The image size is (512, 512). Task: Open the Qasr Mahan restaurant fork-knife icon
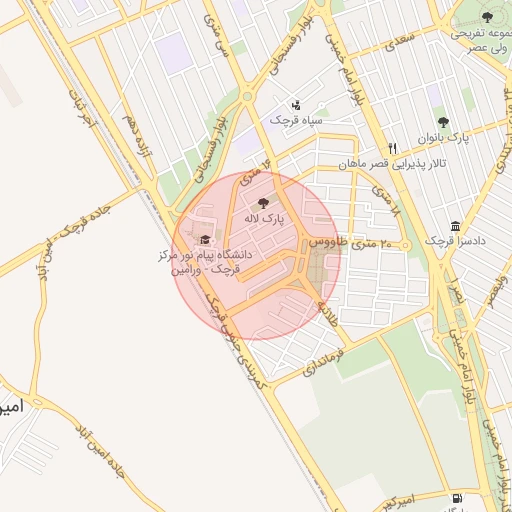tap(393, 149)
